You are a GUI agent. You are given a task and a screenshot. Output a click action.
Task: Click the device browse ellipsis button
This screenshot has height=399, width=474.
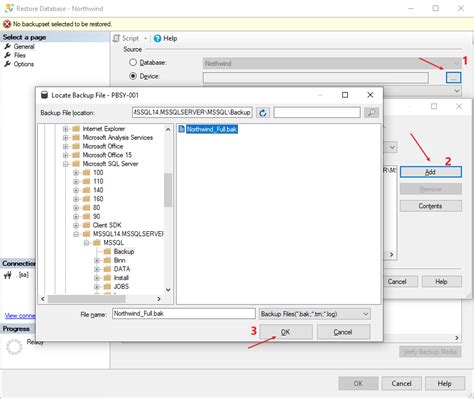[453, 78]
